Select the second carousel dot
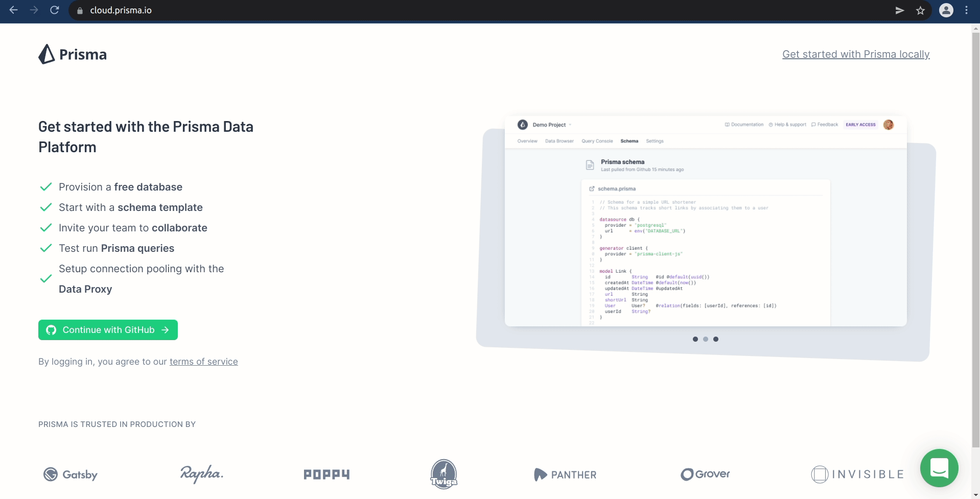The image size is (980, 499). [x=706, y=339]
